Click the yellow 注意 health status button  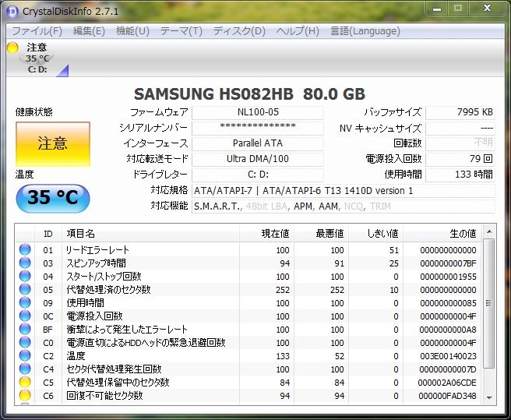[53, 144]
